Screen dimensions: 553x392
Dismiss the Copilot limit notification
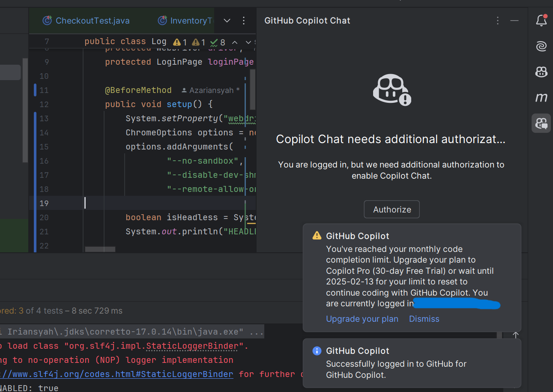[424, 319]
